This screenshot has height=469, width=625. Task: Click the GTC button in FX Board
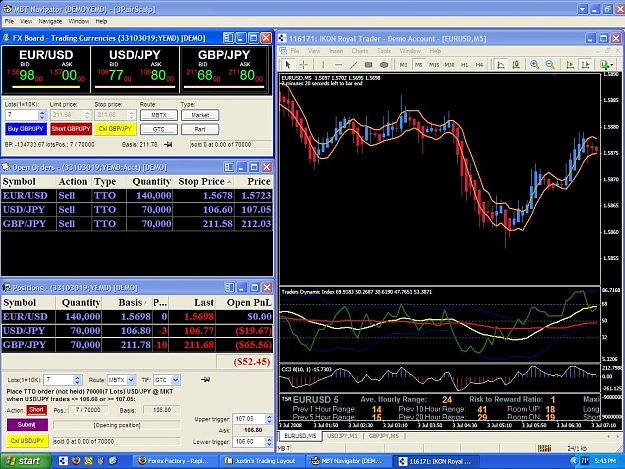point(159,129)
